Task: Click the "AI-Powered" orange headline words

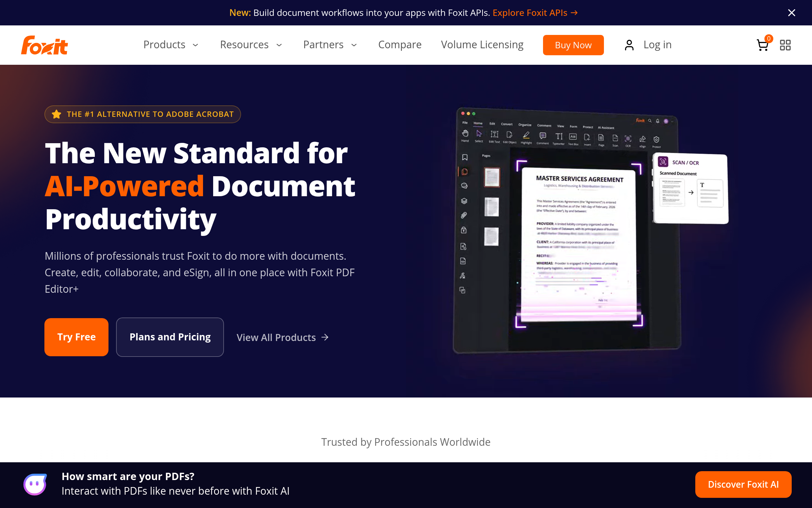Action: tap(124, 186)
